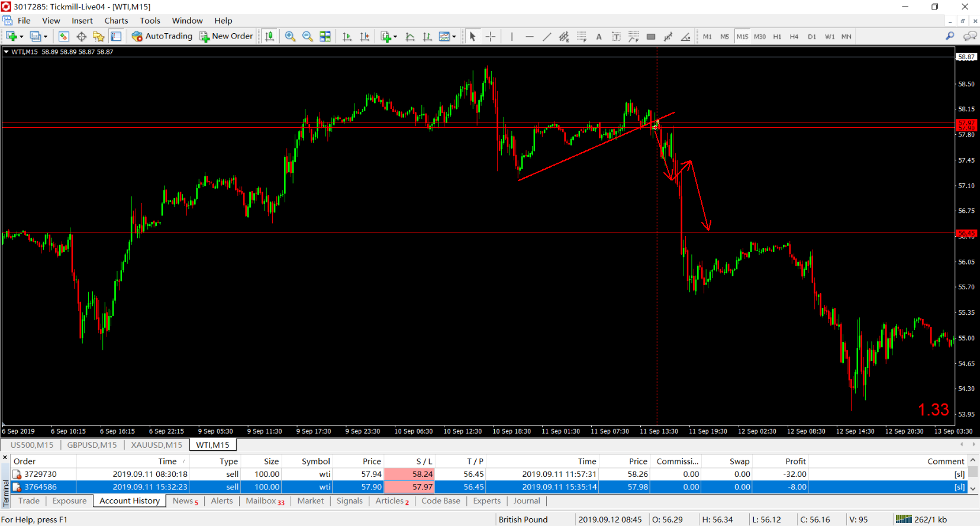This screenshot has width=980, height=526.
Task: Draw a vertical line
Action: (x=512, y=37)
